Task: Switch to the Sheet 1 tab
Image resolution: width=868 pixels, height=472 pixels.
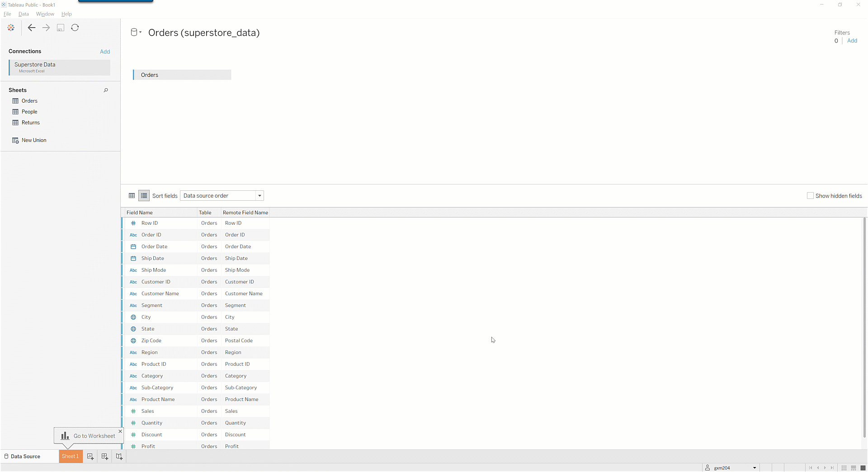Action: pos(70,457)
